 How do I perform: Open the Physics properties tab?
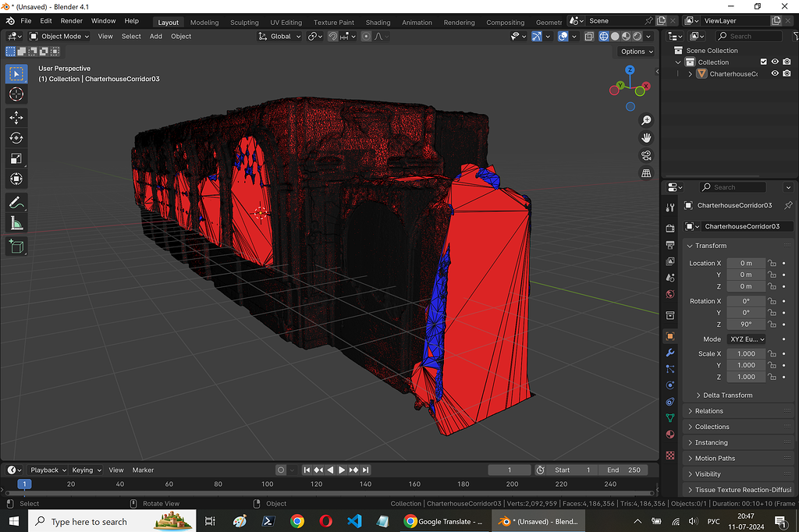pos(669,385)
